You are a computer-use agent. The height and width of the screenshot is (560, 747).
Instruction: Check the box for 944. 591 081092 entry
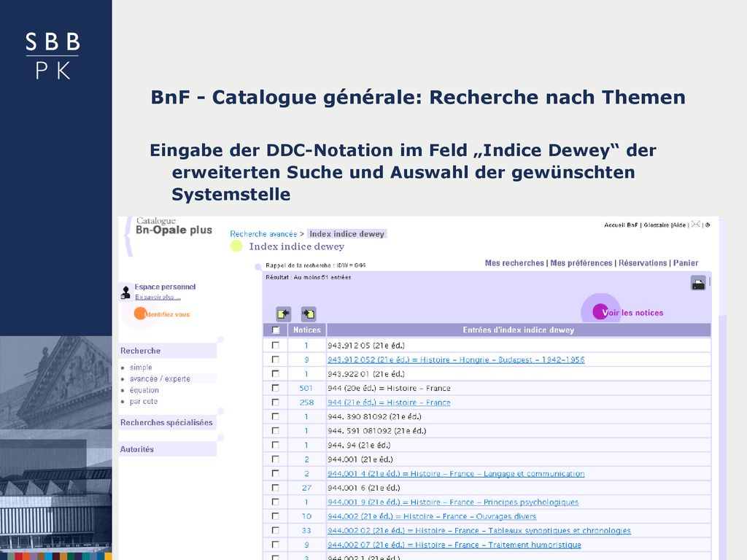(275, 430)
